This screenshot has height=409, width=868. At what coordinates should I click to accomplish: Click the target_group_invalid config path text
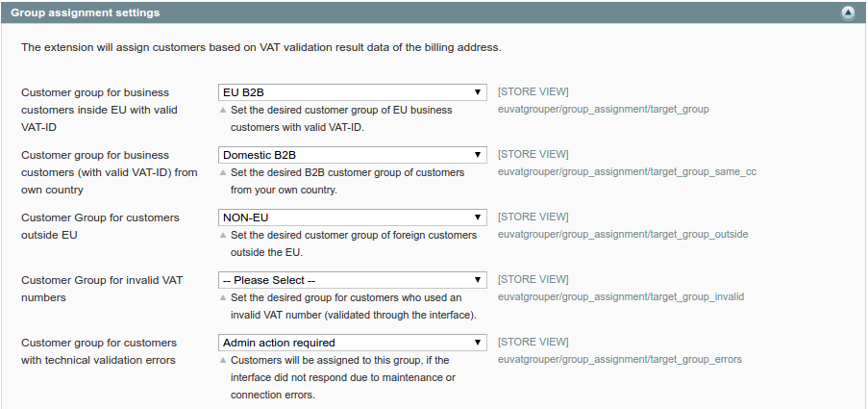click(x=621, y=297)
